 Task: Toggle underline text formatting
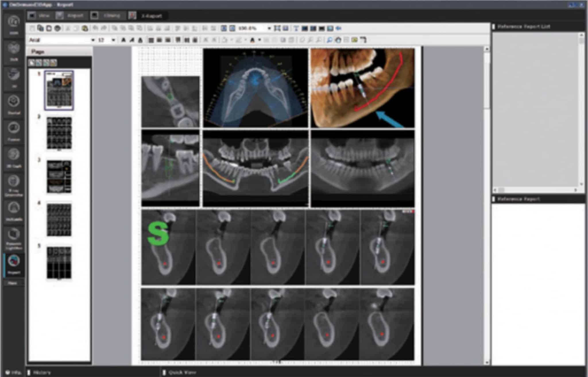(x=141, y=40)
